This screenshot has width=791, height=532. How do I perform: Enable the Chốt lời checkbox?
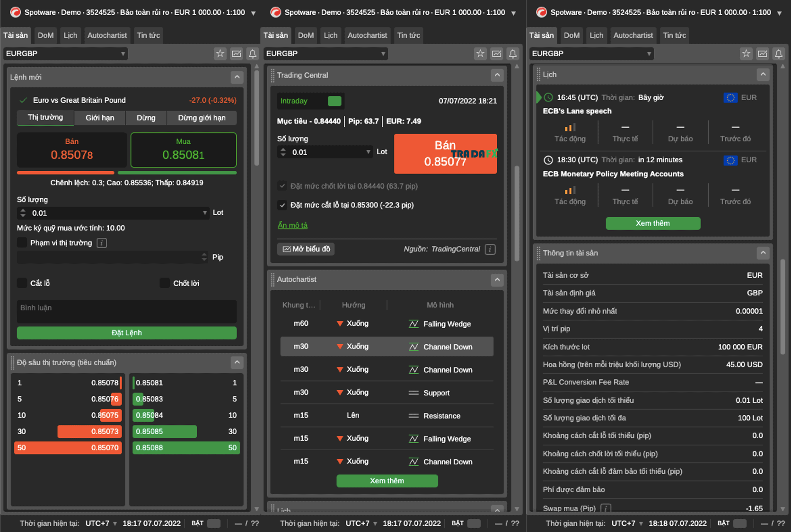pos(165,283)
